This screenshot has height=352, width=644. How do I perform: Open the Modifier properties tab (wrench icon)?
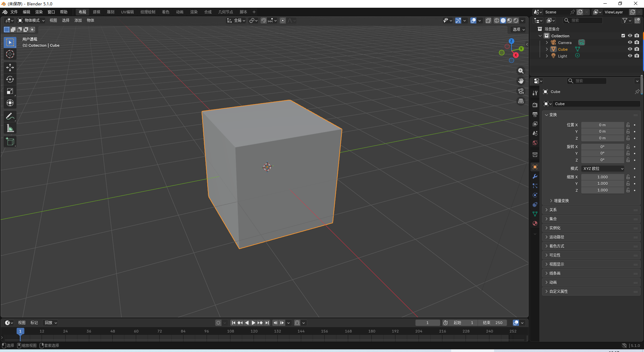pos(535,176)
